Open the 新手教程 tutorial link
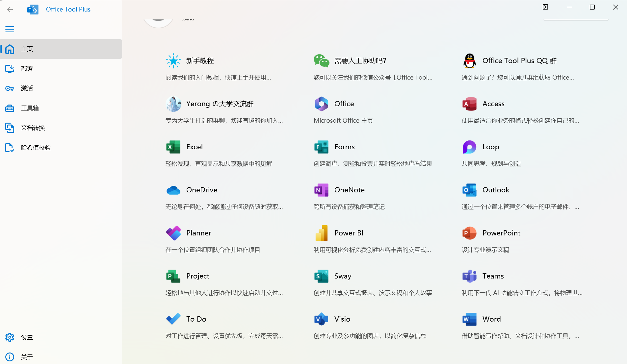627x364 pixels. pos(200,61)
